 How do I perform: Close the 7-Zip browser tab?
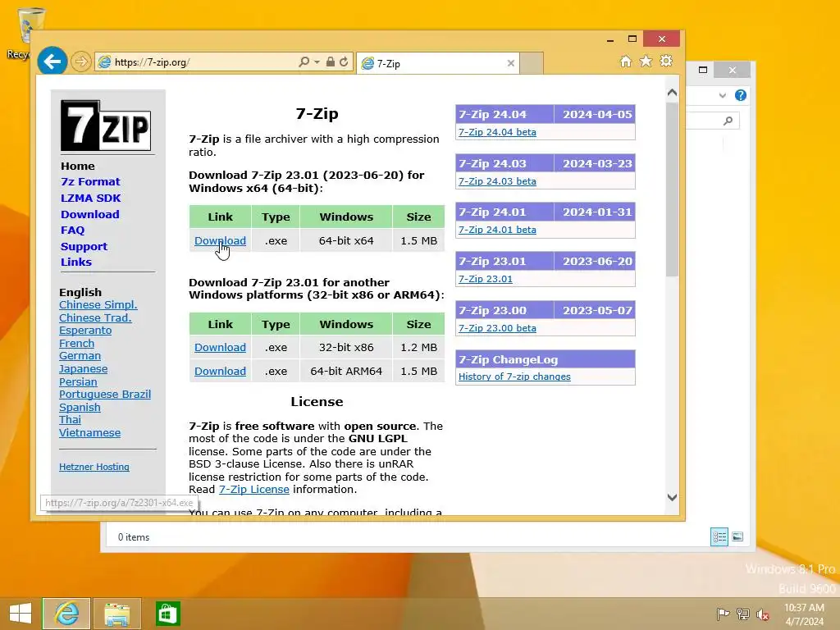(x=510, y=63)
